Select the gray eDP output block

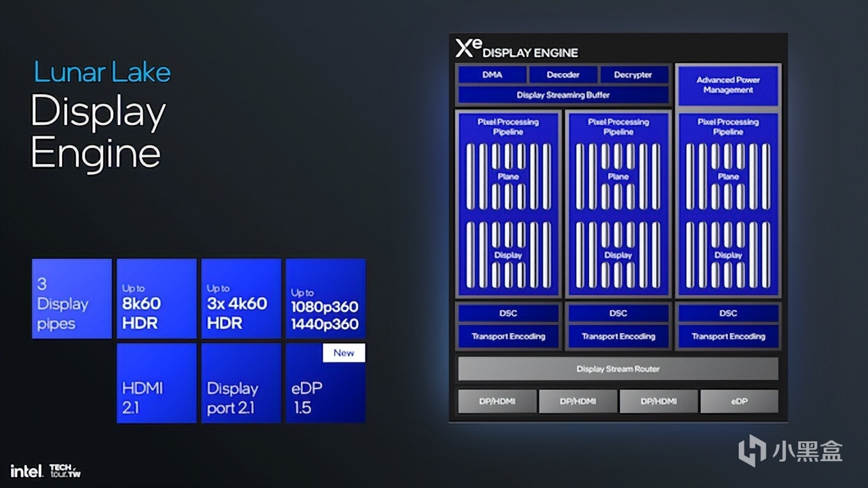pyautogui.click(x=739, y=402)
